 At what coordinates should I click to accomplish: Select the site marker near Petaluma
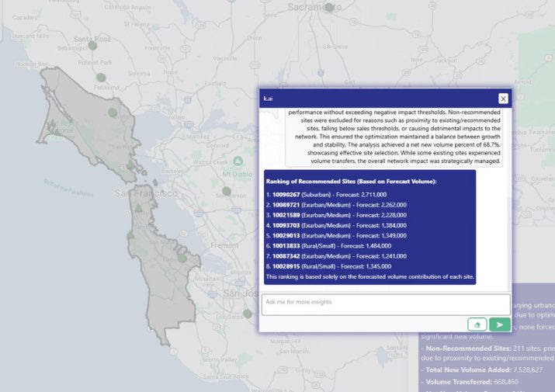(x=101, y=78)
